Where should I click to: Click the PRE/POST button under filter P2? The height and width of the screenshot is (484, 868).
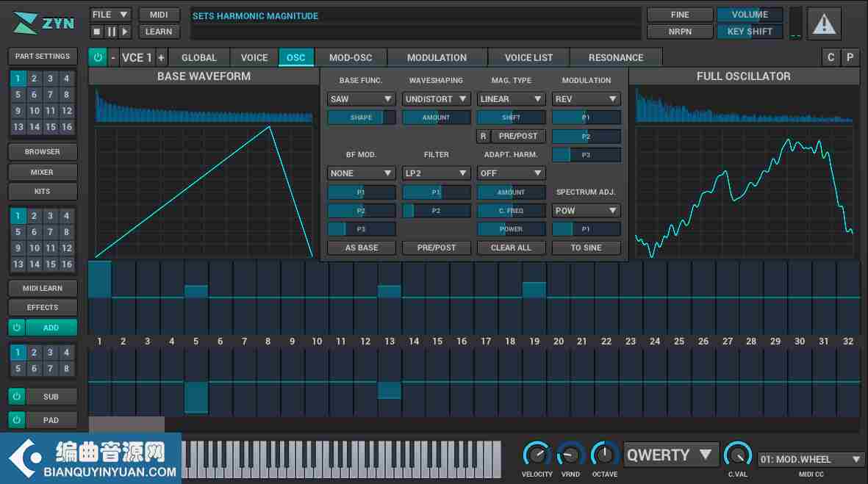click(x=437, y=248)
